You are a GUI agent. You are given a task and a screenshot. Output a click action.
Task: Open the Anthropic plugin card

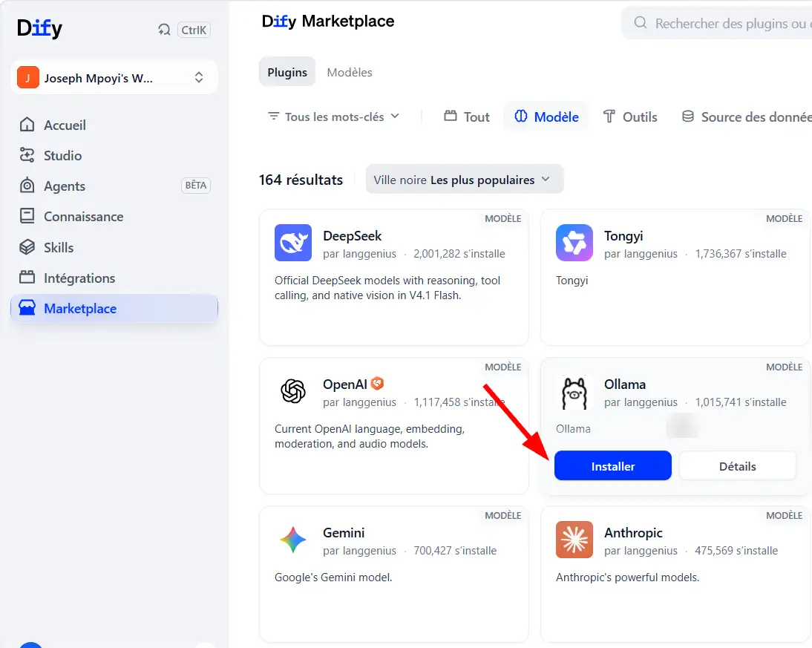point(675,574)
